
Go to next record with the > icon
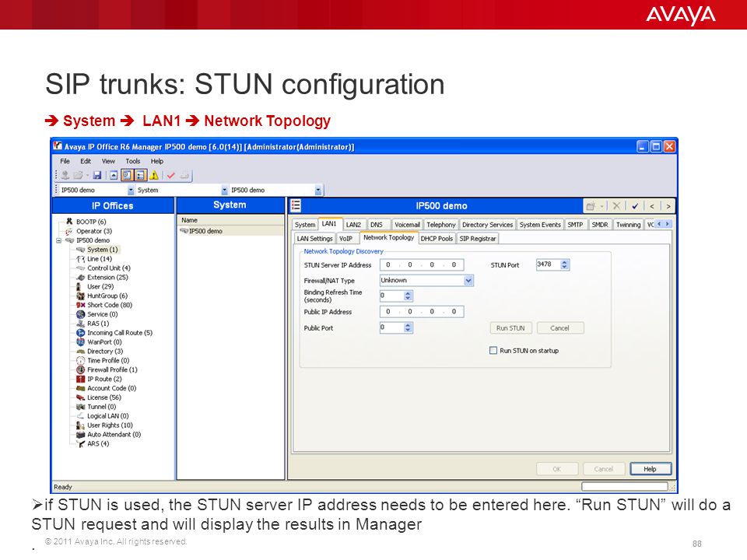(668, 206)
